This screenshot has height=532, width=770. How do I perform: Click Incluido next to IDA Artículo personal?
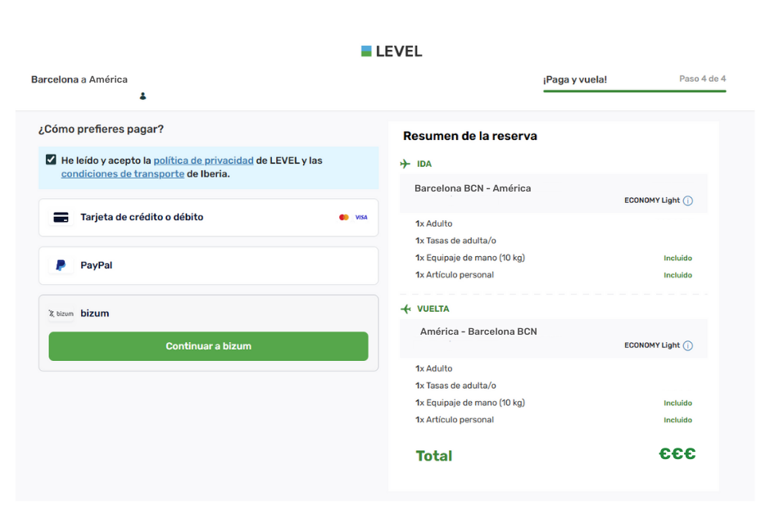coord(677,275)
